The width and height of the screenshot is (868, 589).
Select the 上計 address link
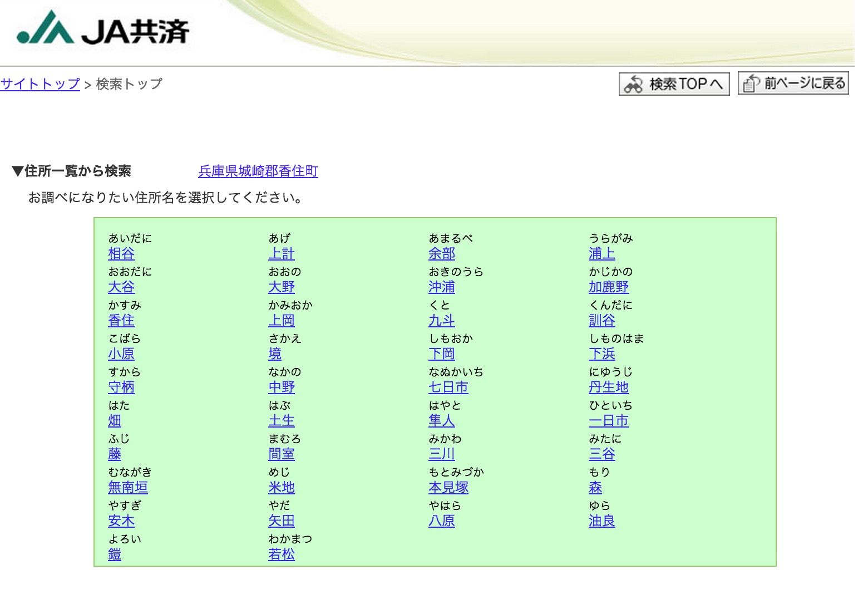(x=282, y=254)
